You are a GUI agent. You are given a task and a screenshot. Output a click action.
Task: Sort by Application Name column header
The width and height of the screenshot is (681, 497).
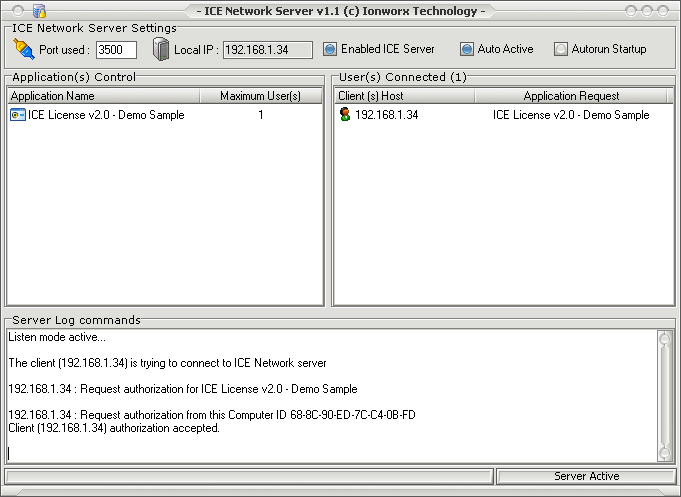tap(103, 96)
